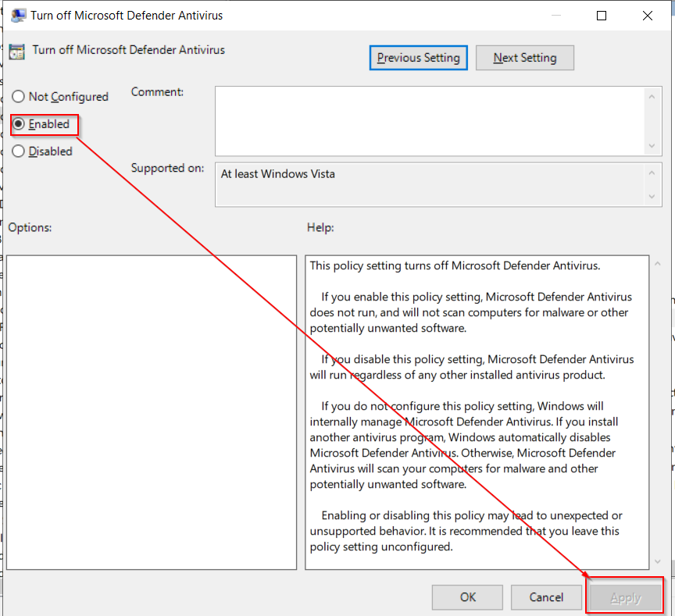Screen dimensions: 675x616
Task: Click the Previous Setting button
Action: 419,58
